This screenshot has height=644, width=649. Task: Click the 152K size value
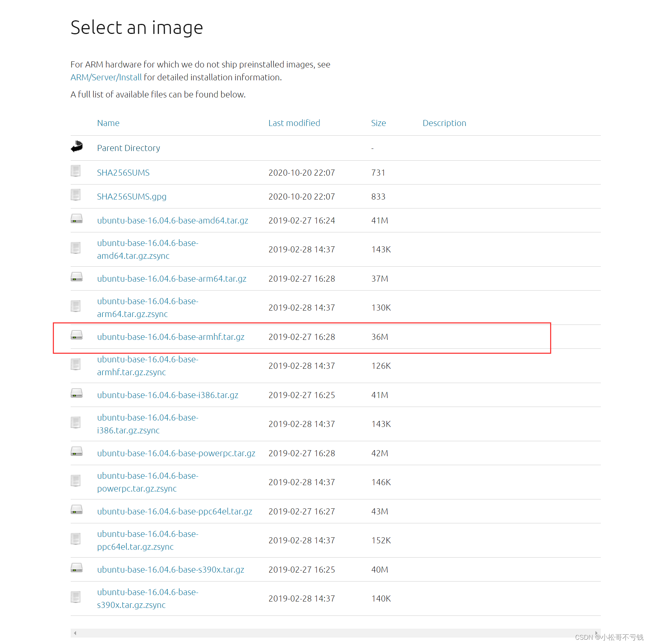click(x=381, y=540)
